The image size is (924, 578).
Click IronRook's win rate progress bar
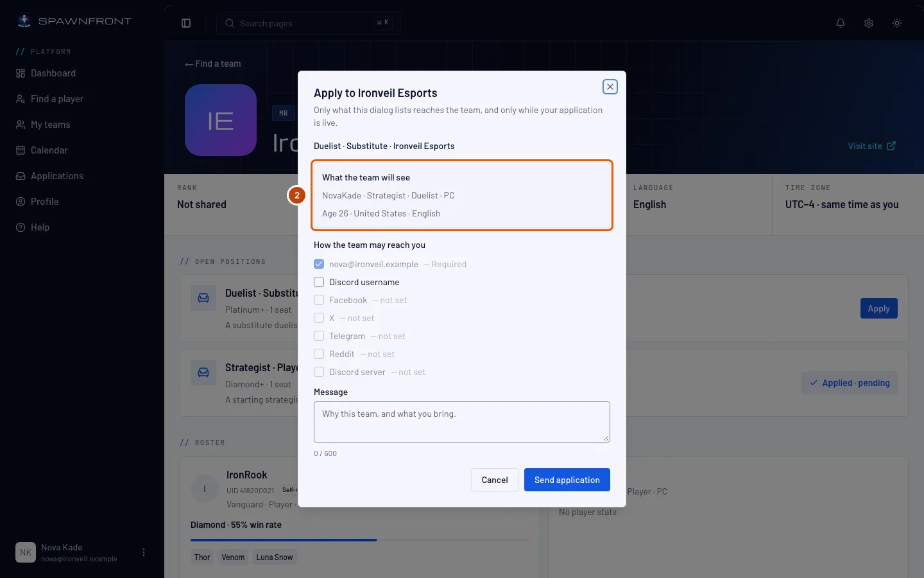coord(360,540)
